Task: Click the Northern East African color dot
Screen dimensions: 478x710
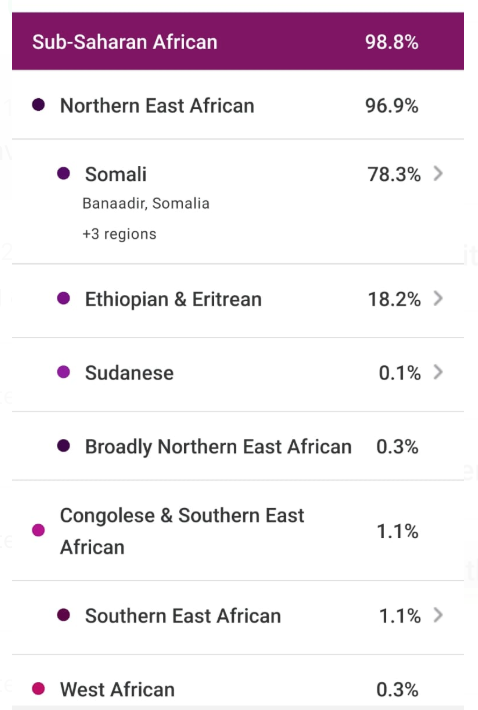Action: [x=38, y=105]
